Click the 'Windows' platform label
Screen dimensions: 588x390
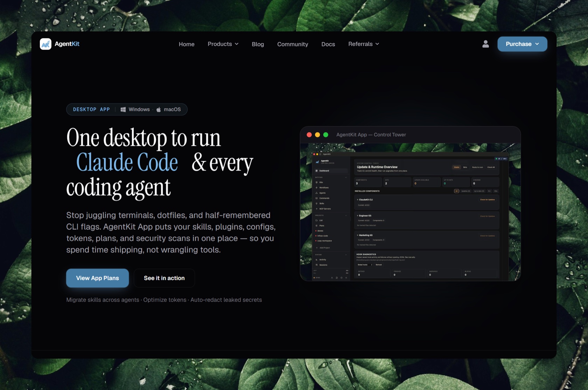tap(139, 109)
